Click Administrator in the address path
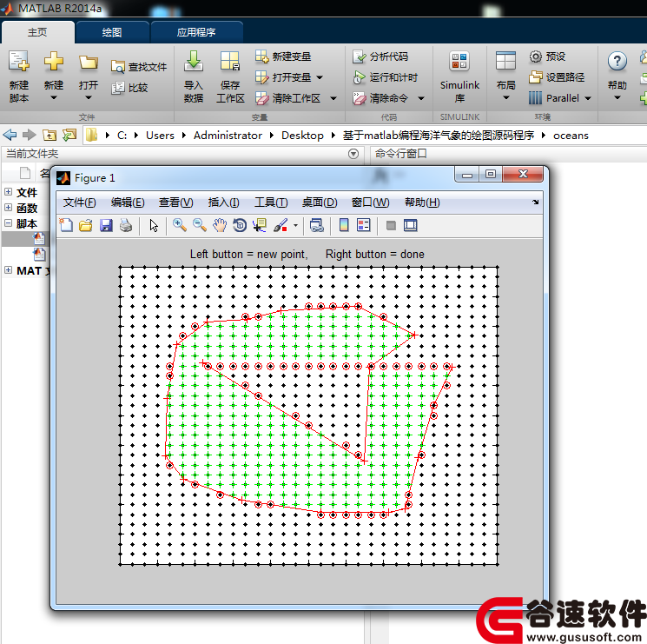The height and width of the screenshot is (644, 647). coord(228,136)
